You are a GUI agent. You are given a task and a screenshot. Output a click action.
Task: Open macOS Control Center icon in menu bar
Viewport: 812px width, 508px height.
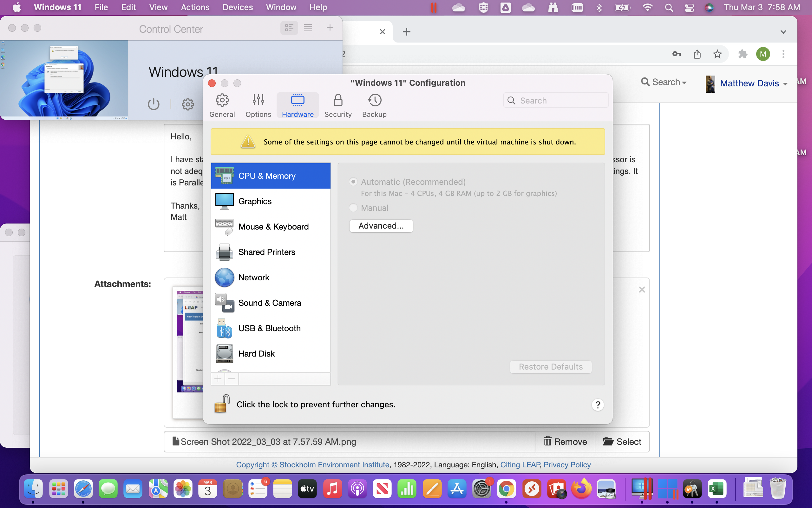click(x=689, y=7)
